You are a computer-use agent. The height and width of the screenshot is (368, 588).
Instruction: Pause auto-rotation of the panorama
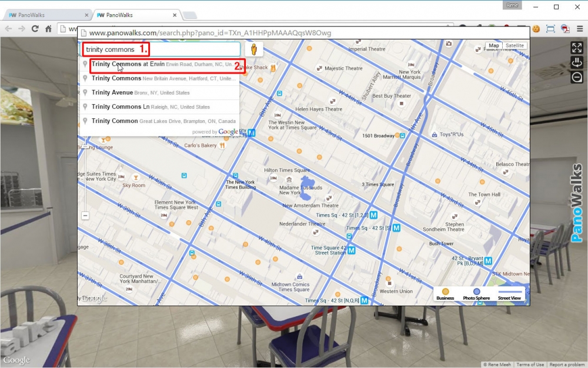pos(577,62)
